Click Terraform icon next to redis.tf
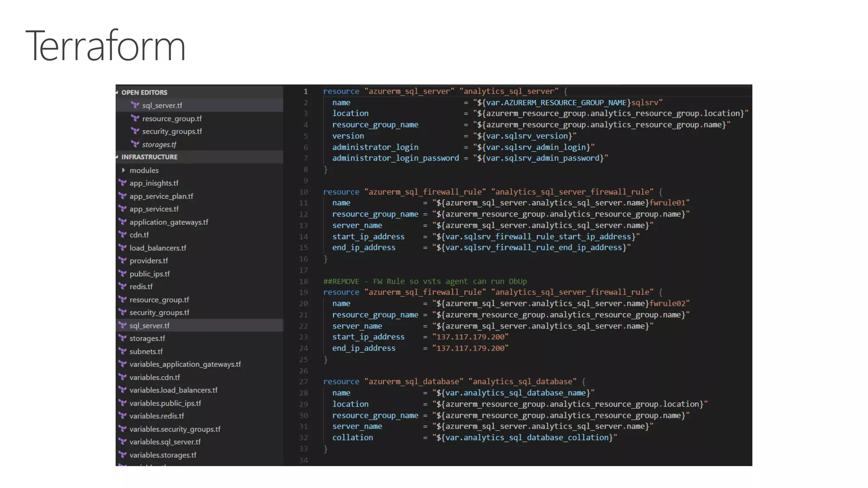868x488 pixels. click(122, 286)
